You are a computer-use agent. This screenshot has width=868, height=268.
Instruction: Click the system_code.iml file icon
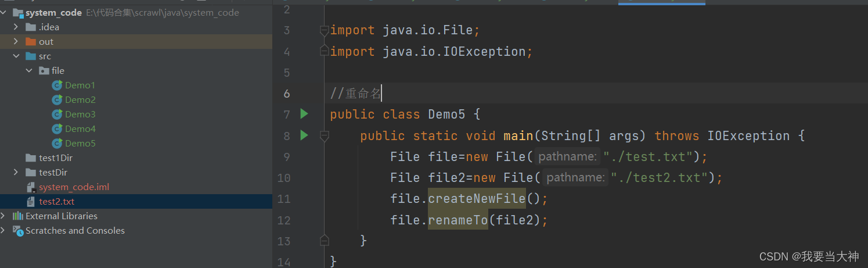[31, 187]
